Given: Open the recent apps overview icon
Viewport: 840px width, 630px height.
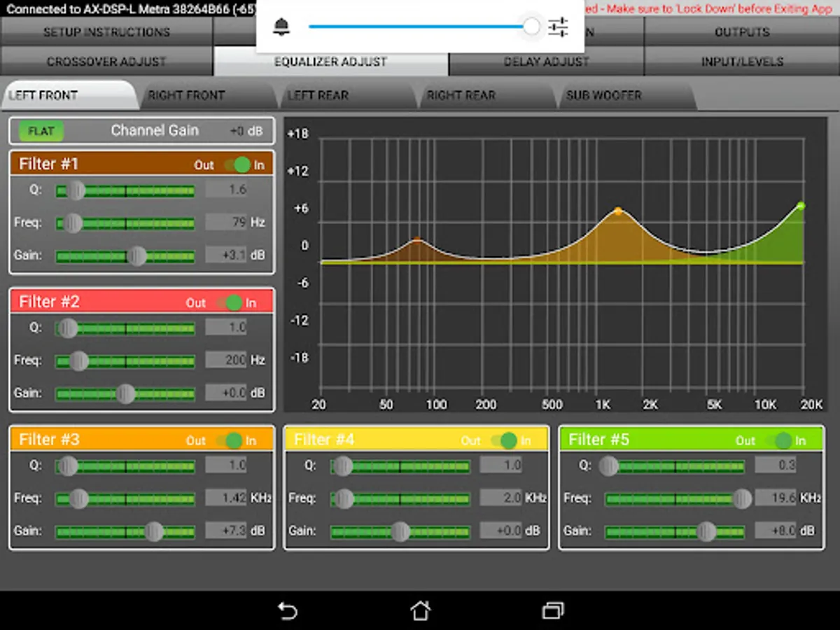Looking at the screenshot, I should [x=552, y=610].
